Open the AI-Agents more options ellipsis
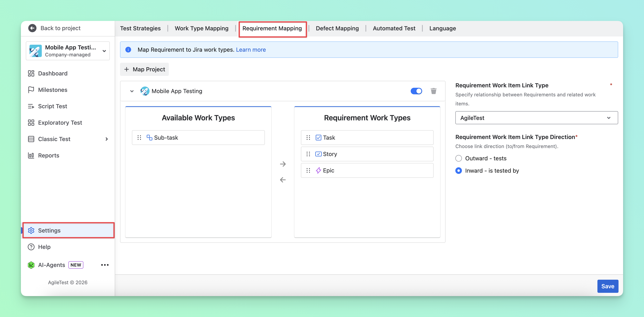This screenshot has height=317, width=644. pos(105,265)
